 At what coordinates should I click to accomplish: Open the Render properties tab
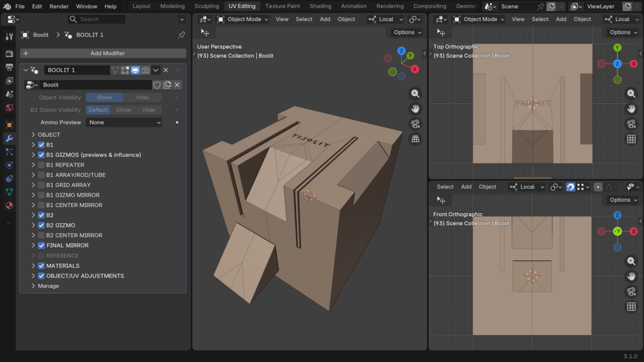9,53
